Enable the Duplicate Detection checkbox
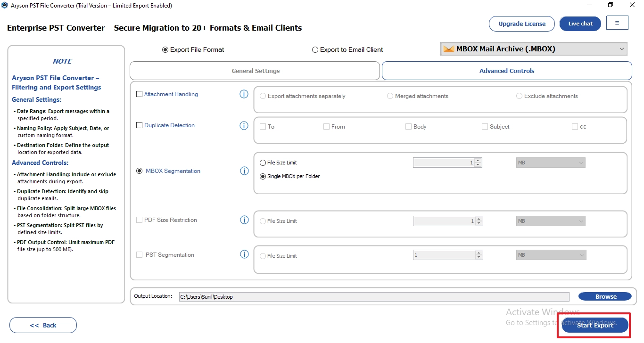The height and width of the screenshot is (343, 644). pyautogui.click(x=139, y=125)
